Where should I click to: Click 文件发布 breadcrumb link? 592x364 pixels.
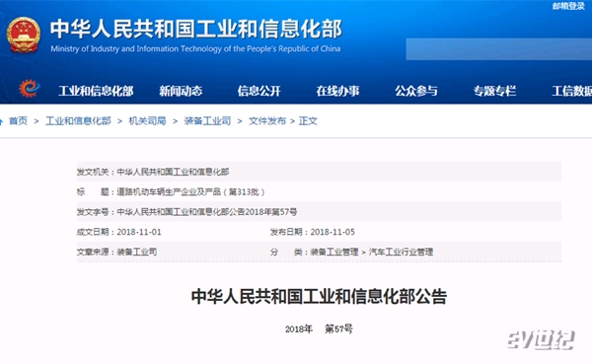(x=267, y=120)
